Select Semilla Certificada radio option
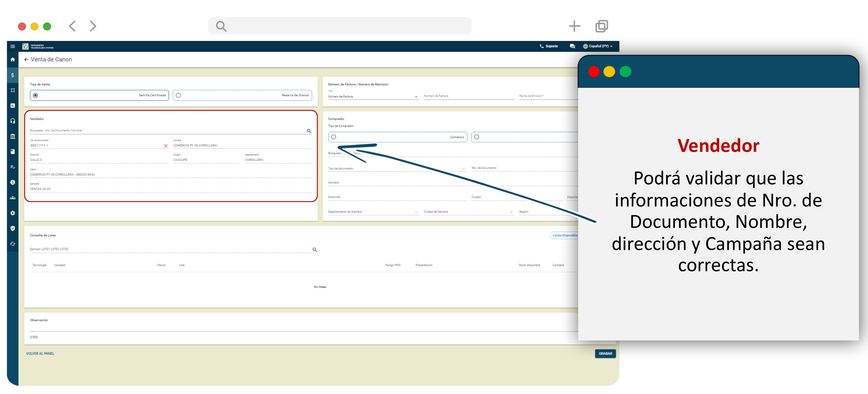The width and height of the screenshot is (868, 394). click(x=35, y=95)
